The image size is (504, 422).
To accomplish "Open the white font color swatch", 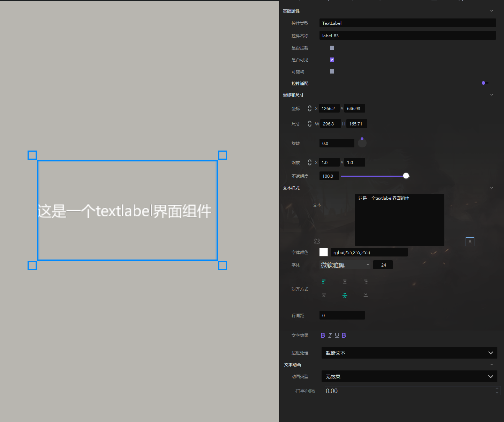I will coord(324,252).
